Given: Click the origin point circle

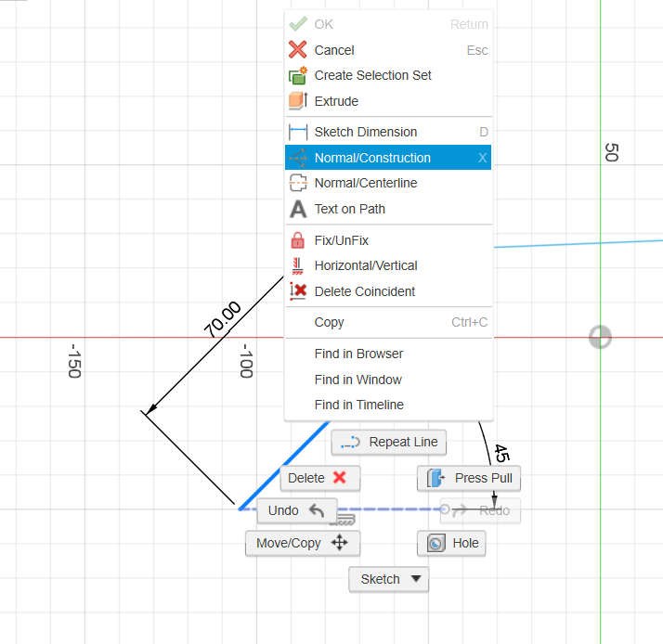Looking at the screenshot, I should [x=601, y=337].
